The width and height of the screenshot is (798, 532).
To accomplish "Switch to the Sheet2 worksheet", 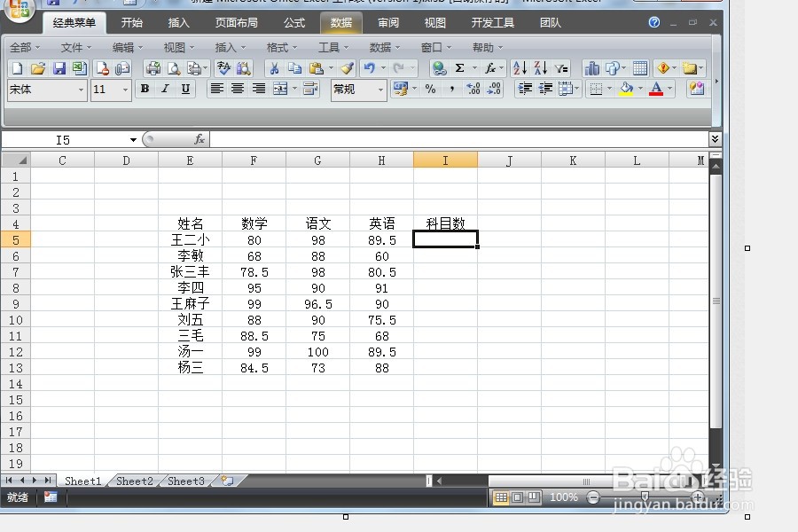I will tap(133, 481).
